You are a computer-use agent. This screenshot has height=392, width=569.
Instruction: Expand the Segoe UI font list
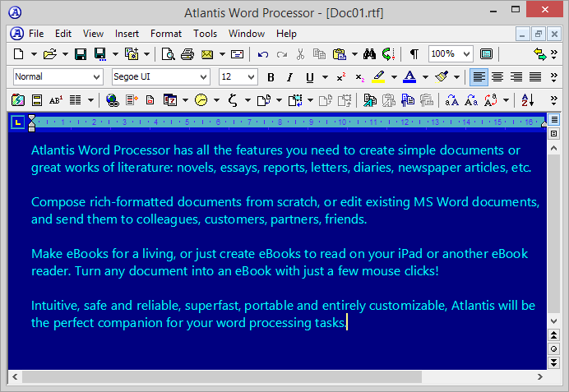(x=203, y=77)
